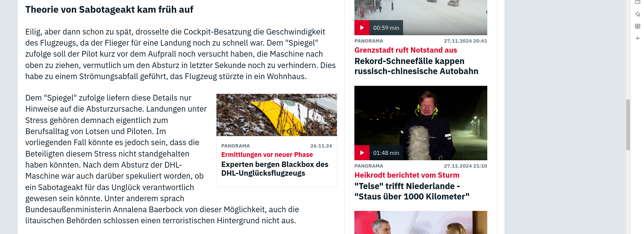The image size is (644, 234).
Task: Open 'Experten bergen Blackbox' article headline
Action: pyautogui.click(x=275, y=169)
